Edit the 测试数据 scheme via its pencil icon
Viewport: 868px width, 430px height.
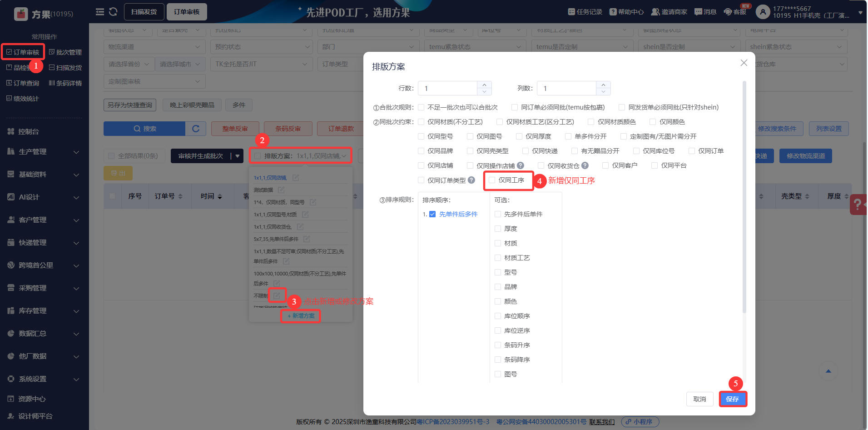coord(281,190)
